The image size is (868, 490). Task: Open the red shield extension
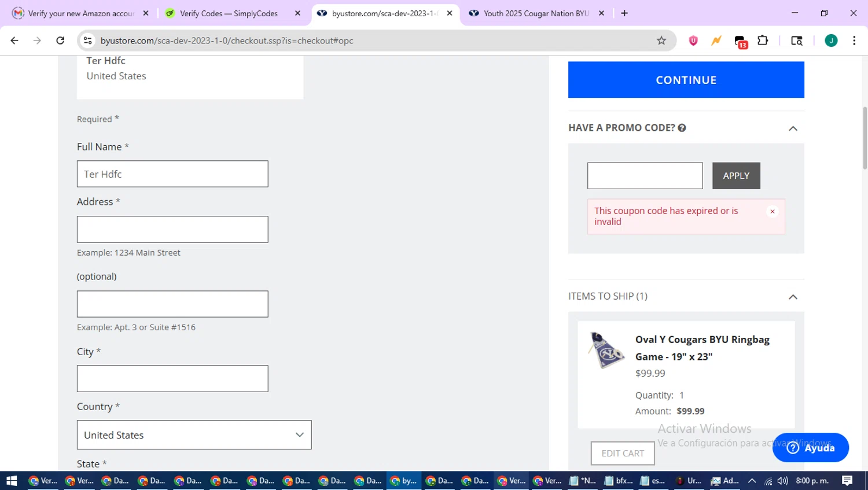[693, 40]
